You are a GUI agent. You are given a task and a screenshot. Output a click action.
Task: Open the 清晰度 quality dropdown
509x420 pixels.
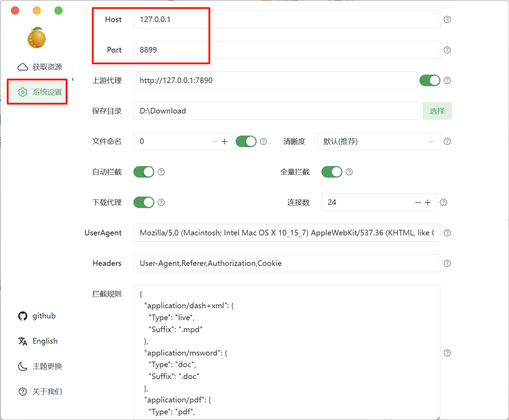(x=378, y=141)
